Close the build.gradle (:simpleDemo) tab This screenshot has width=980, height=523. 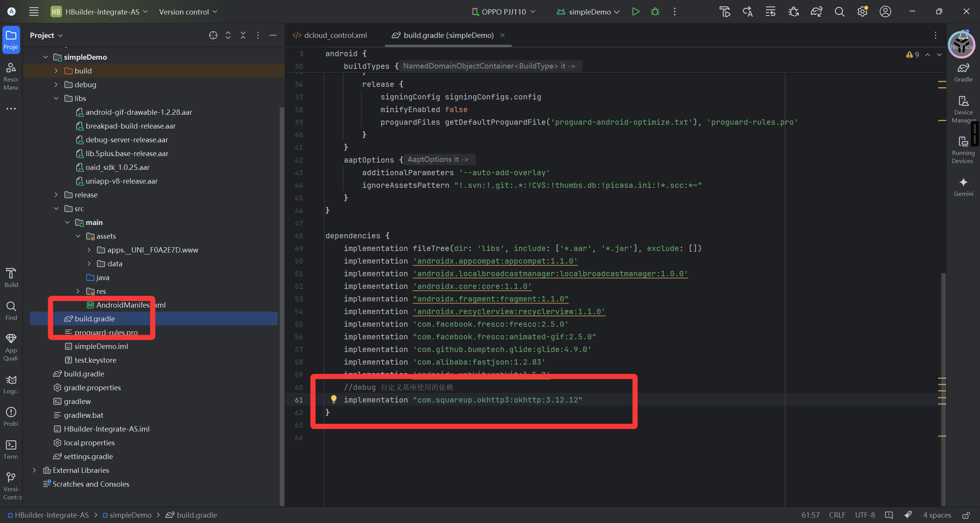click(x=503, y=35)
